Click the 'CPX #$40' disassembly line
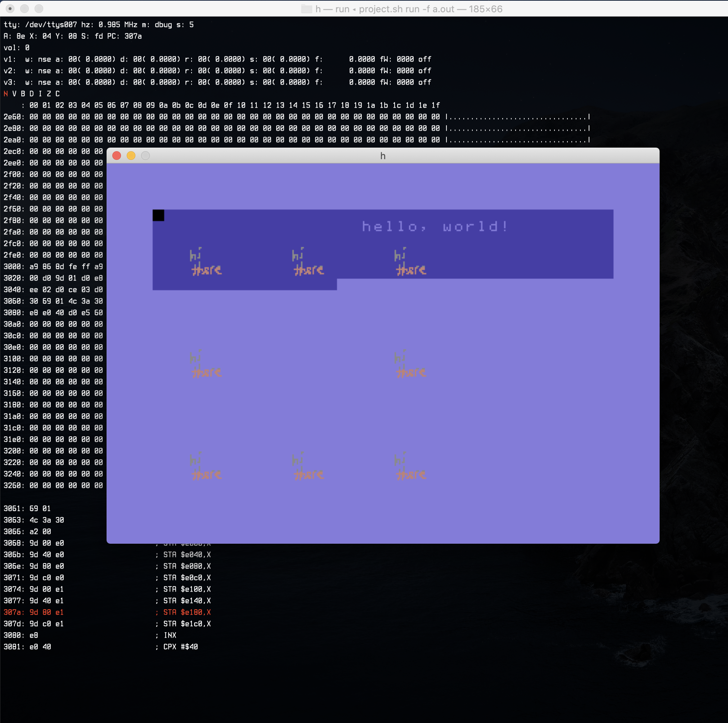 tap(180, 647)
